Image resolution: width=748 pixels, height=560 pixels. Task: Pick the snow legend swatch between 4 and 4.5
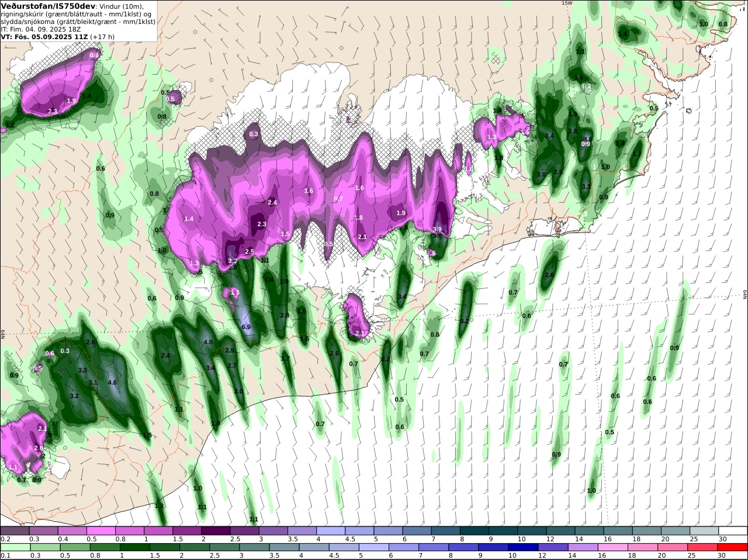coord(331,531)
